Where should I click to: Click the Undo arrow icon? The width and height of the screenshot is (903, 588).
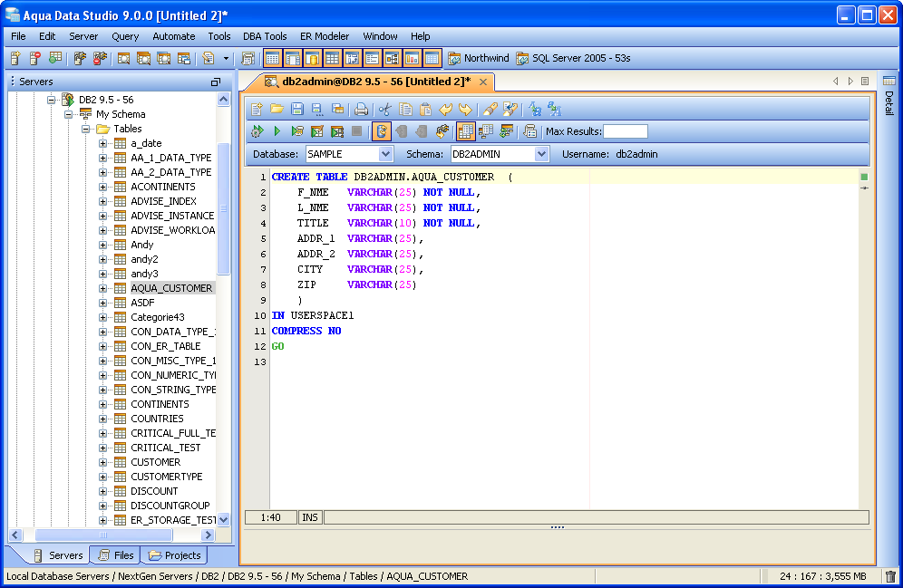[446, 110]
